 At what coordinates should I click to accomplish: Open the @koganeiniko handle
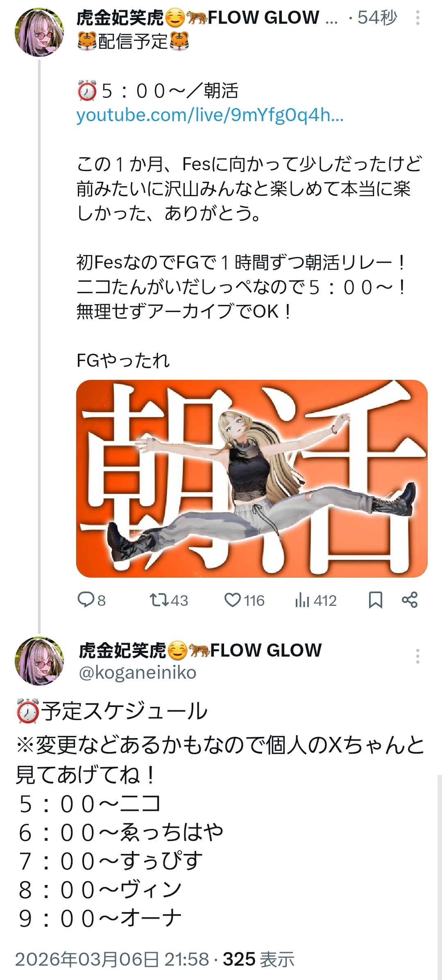pos(138,673)
